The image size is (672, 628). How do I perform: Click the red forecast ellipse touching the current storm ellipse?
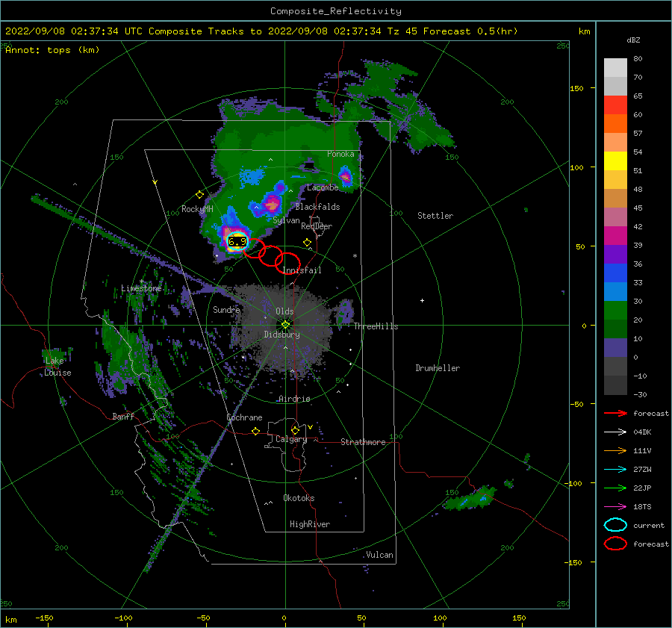click(x=254, y=248)
